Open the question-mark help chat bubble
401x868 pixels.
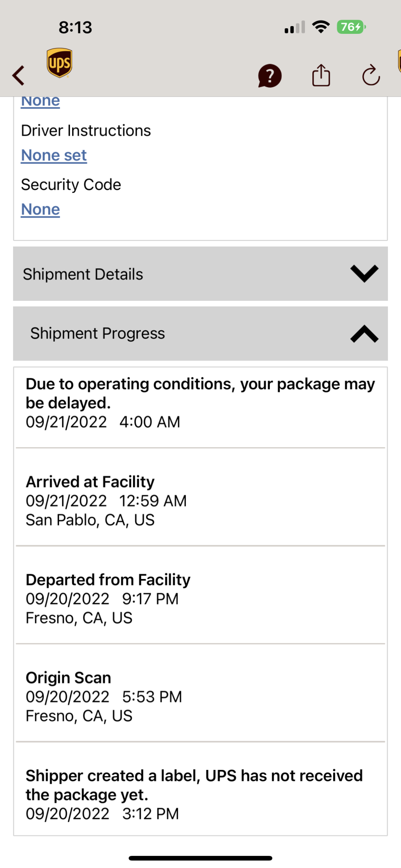coord(270,76)
